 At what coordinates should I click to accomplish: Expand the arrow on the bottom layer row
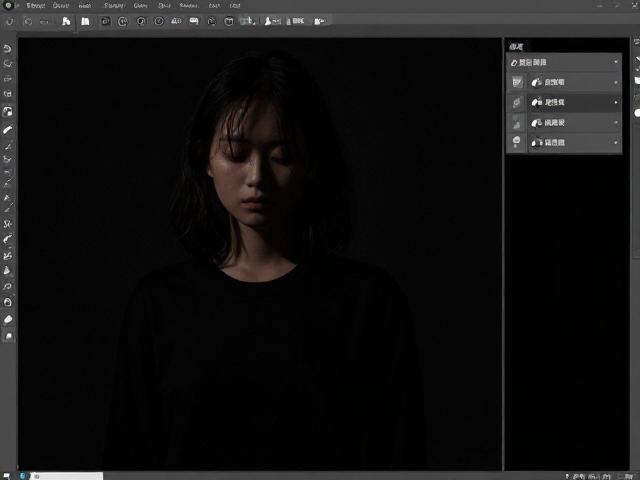(x=616, y=142)
